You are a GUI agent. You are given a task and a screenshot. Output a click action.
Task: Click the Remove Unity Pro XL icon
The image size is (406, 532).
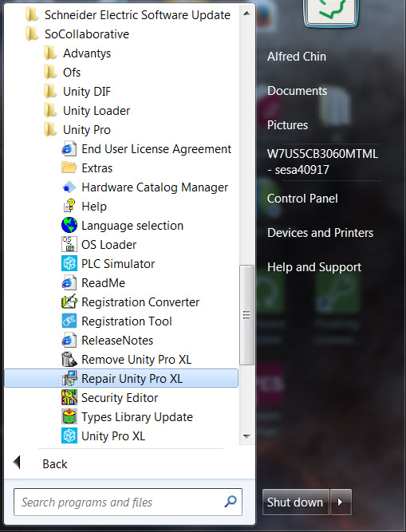(x=69, y=359)
